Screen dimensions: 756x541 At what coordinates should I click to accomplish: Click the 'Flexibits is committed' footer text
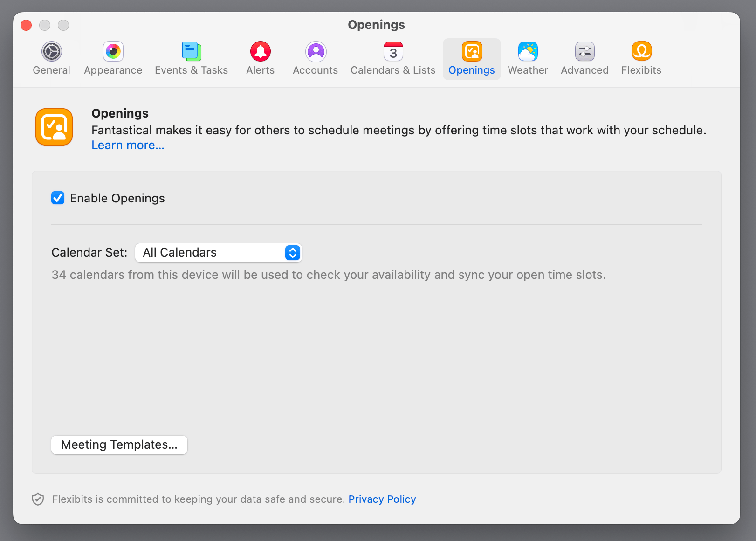click(x=199, y=499)
